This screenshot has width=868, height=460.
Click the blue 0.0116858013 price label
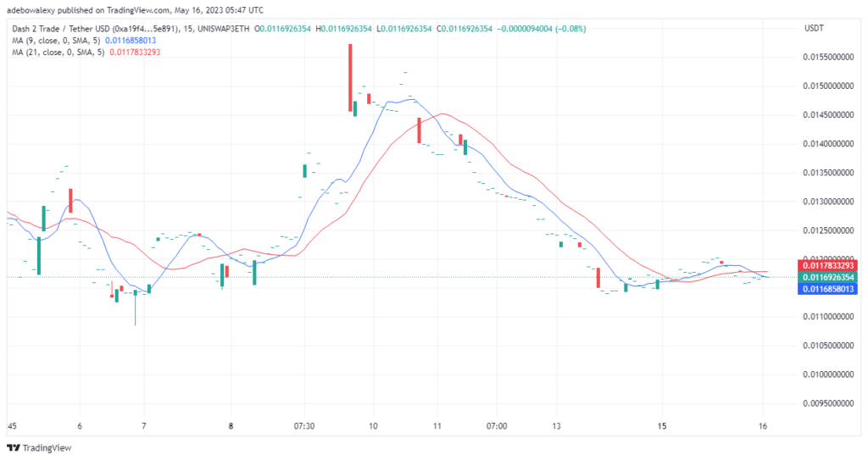[827, 289]
